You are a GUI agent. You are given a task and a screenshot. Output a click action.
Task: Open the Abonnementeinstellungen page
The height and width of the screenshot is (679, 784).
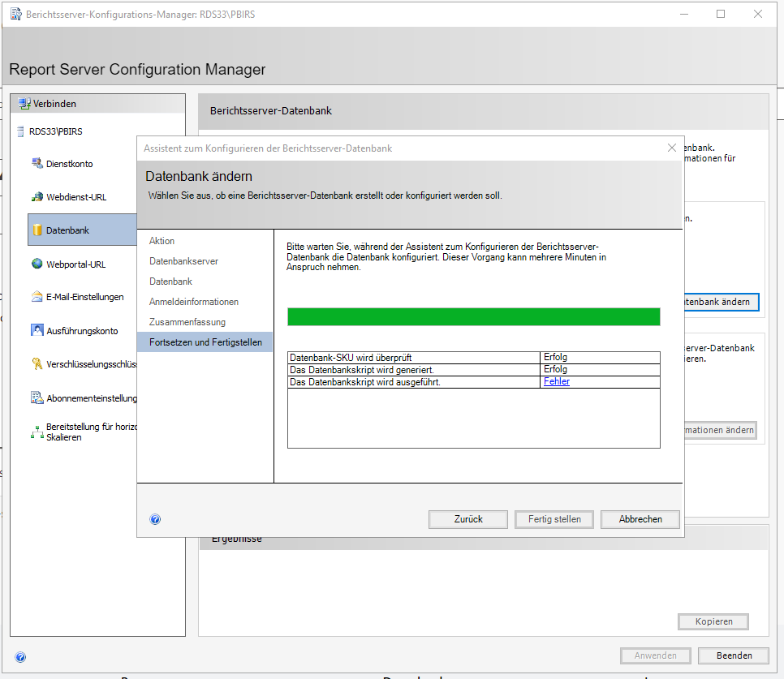point(92,398)
